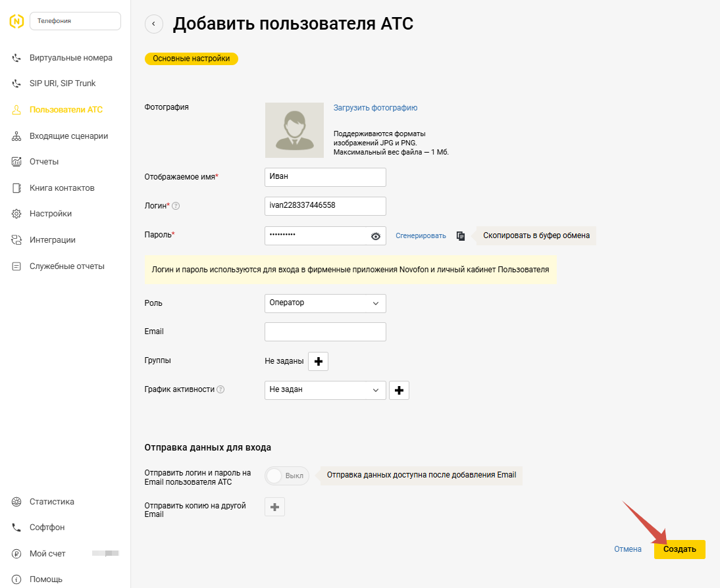This screenshot has height=588, width=720.
Task: Click the Загрузить фотографию link
Action: pos(374,107)
